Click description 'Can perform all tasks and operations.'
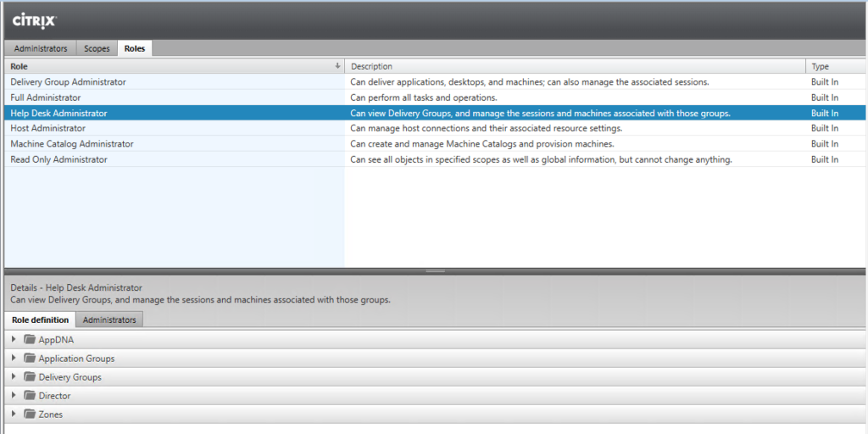The height and width of the screenshot is (434, 868). 424,97
